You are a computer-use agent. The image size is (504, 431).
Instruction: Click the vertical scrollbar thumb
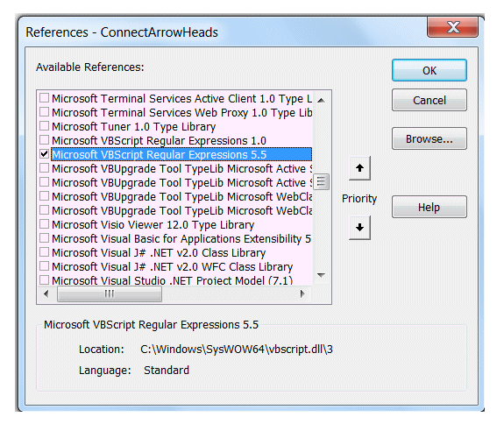(321, 182)
